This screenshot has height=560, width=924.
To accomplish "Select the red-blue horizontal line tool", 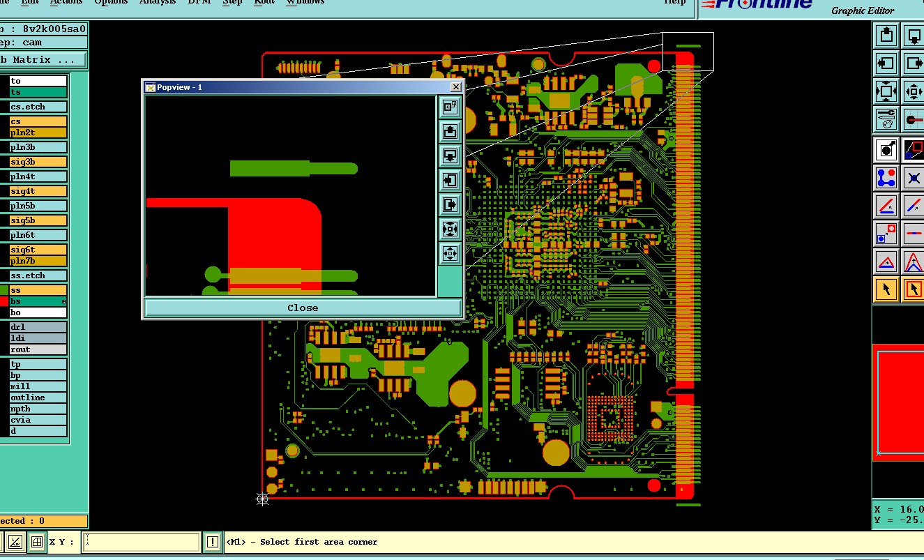I will pyautogui.click(x=913, y=234).
